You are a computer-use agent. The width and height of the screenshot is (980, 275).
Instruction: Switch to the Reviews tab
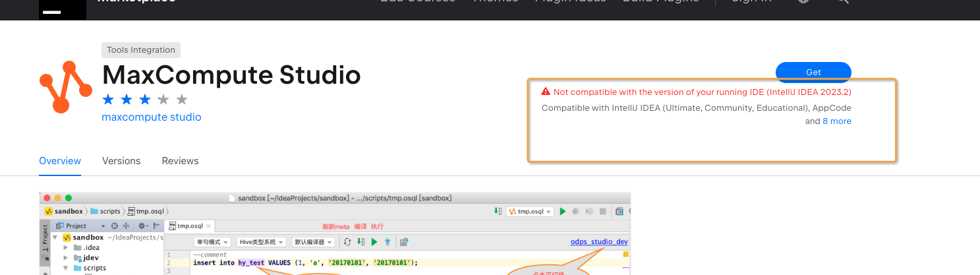(180, 161)
